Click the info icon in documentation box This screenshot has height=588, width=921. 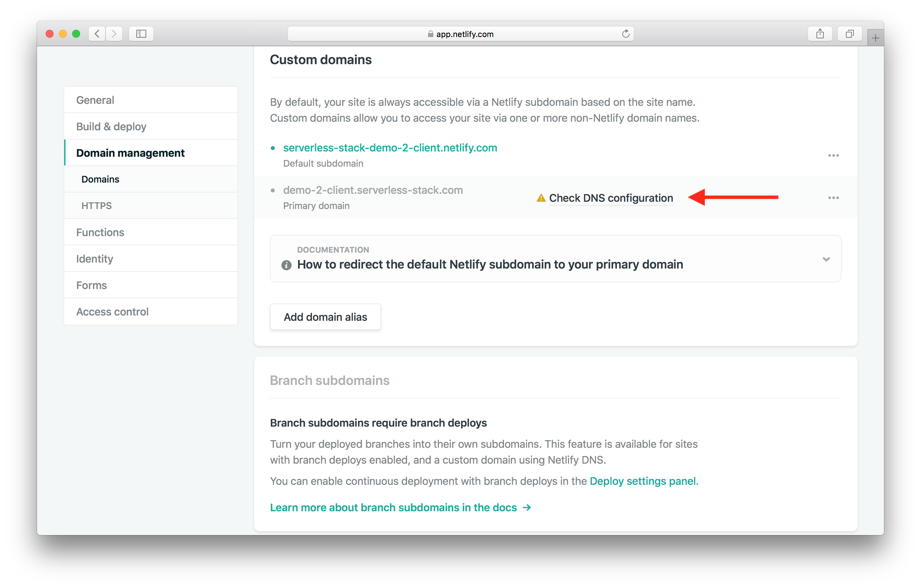(286, 265)
